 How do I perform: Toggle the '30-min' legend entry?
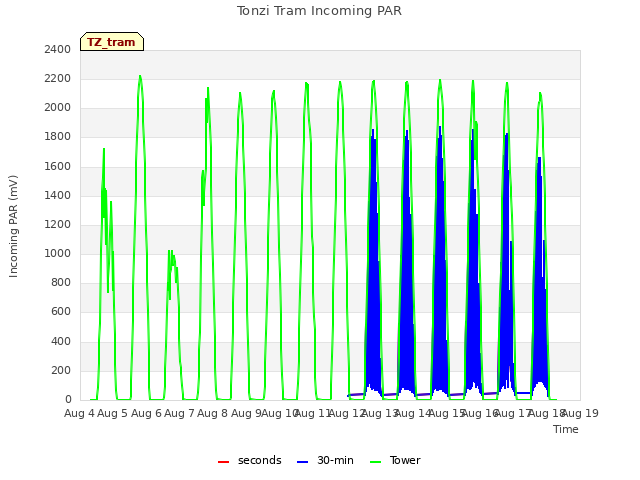[x=325, y=460]
